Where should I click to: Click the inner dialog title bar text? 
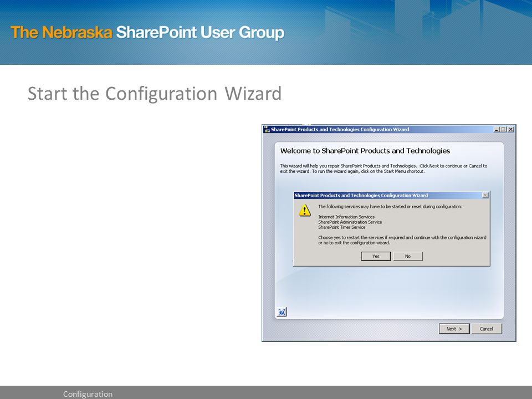361,196
